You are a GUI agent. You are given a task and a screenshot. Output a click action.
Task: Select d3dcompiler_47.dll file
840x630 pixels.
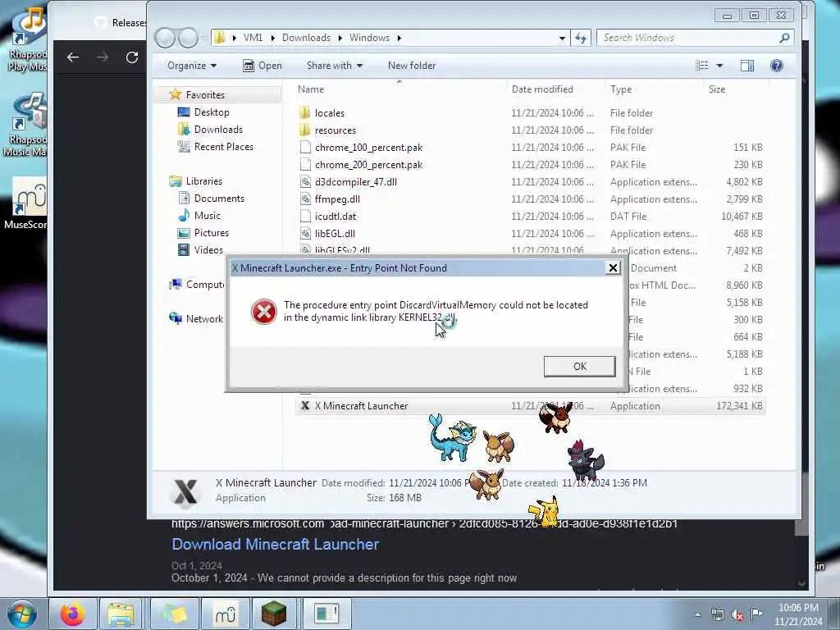pos(356,181)
